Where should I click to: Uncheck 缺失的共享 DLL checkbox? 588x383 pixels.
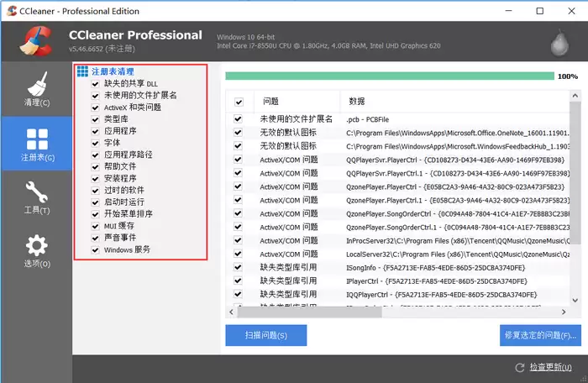[x=95, y=84]
